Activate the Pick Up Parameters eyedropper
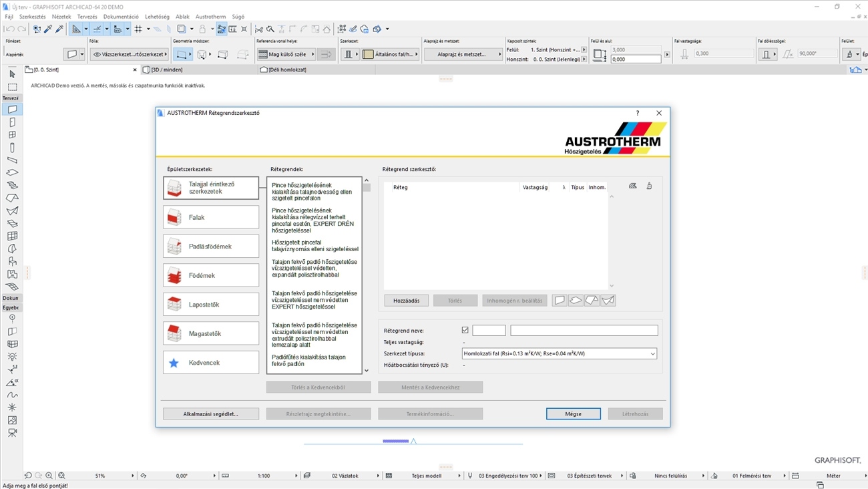This screenshot has width=868, height=489. click(x=48, y=29)
